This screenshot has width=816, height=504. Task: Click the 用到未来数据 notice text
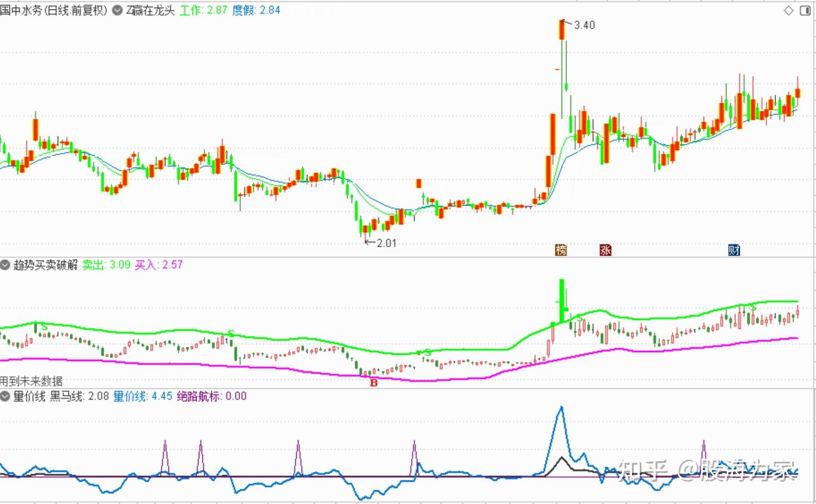click(31, 381)
